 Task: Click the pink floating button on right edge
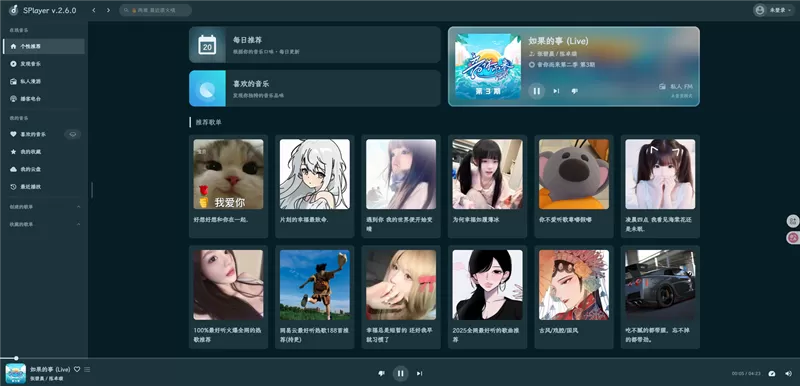793,237
